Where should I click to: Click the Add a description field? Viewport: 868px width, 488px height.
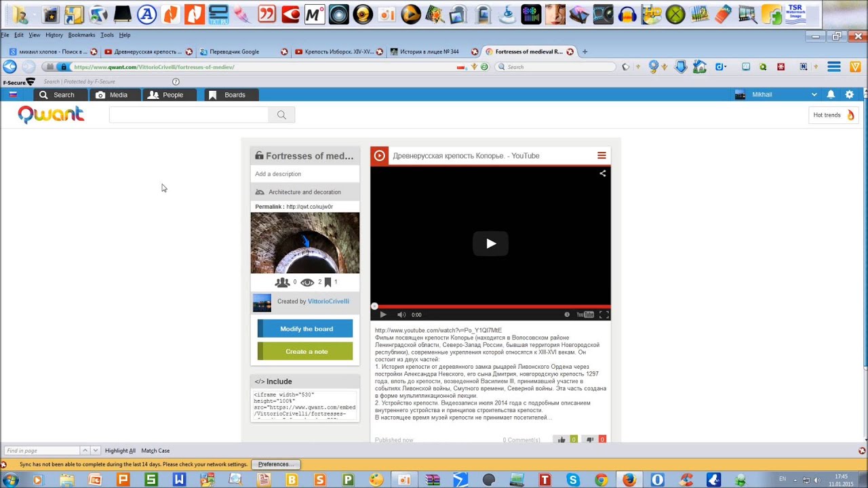pyautogui.click(x=305, y=174)
